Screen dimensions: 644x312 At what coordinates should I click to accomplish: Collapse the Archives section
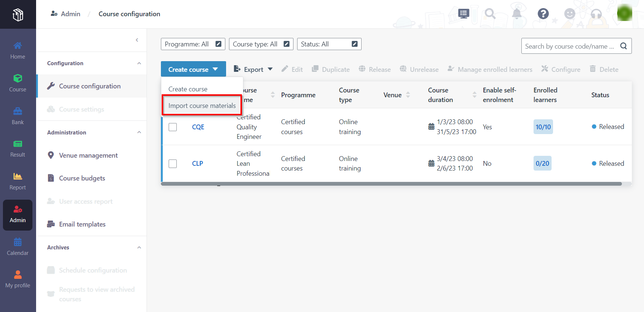click(x=139, y=248)
